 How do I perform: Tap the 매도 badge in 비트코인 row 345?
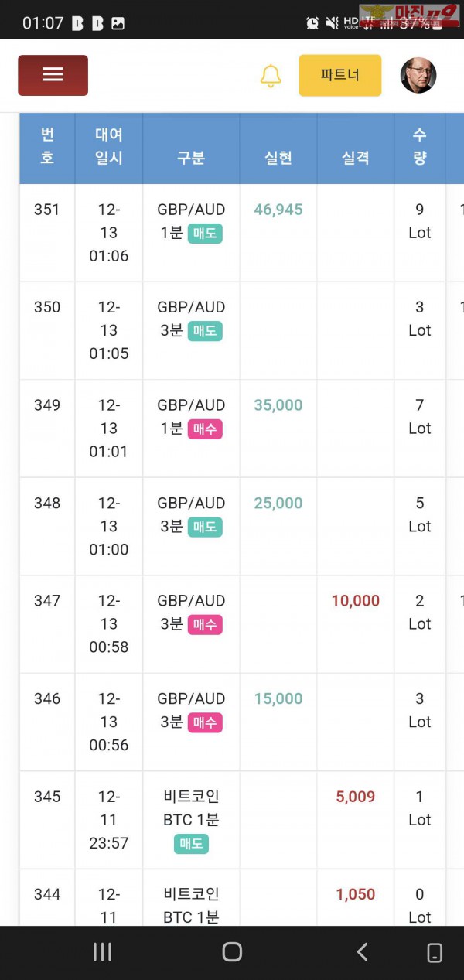pyautogui.click(x=191, y=844)
